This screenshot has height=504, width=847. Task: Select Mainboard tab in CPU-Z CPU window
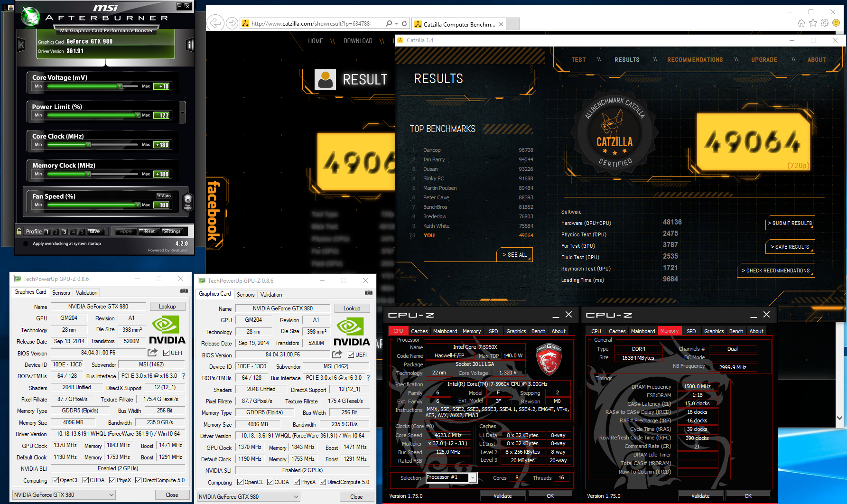click(445, 331)
